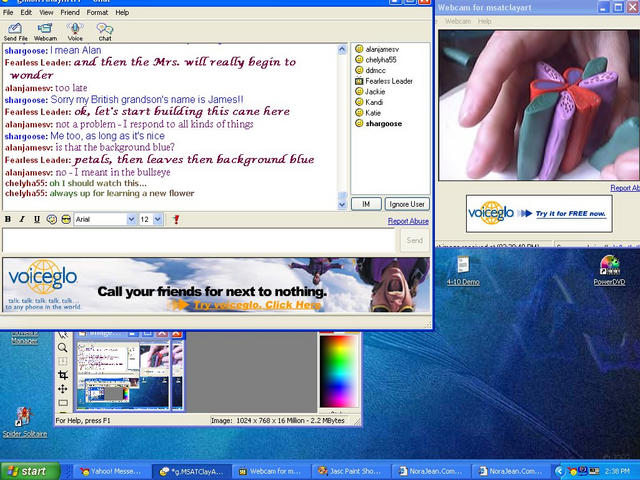Open the Friend menu
This screenshot has height=480, width=640.
[x=70, y=13]
